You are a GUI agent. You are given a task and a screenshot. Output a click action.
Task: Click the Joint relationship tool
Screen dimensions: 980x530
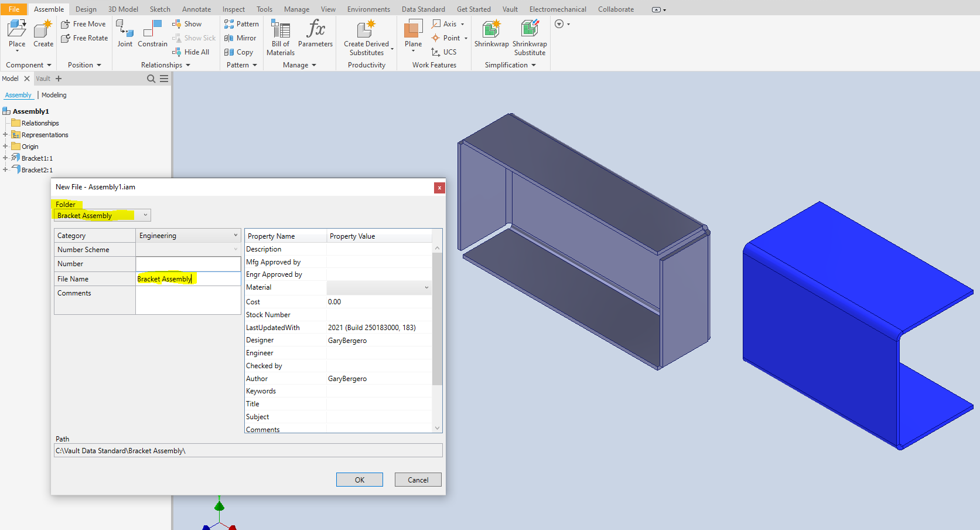pyautogui.click(x=125, y=34)
